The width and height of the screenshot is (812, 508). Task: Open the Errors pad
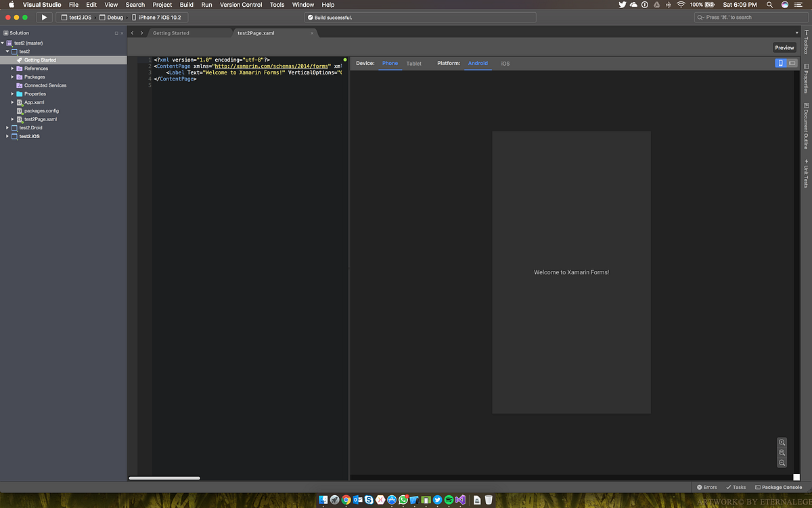[x=706, y=487]
